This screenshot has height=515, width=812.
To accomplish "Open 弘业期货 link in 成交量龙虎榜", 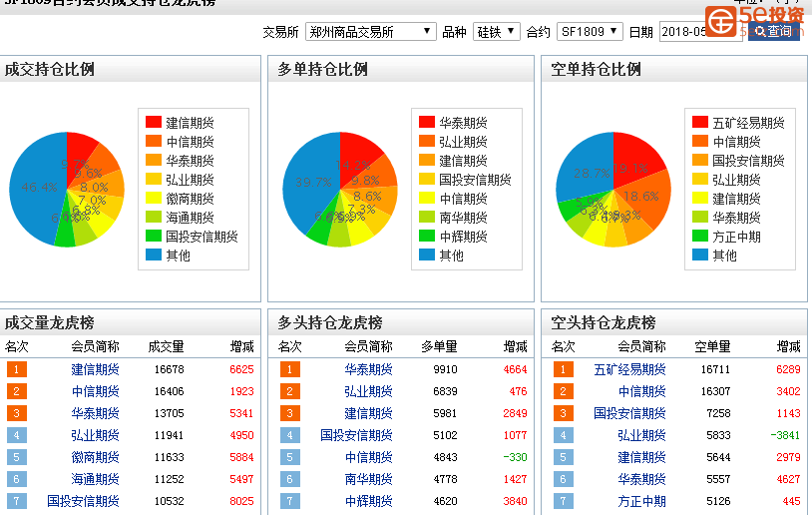I will click(x=96, y=435).
